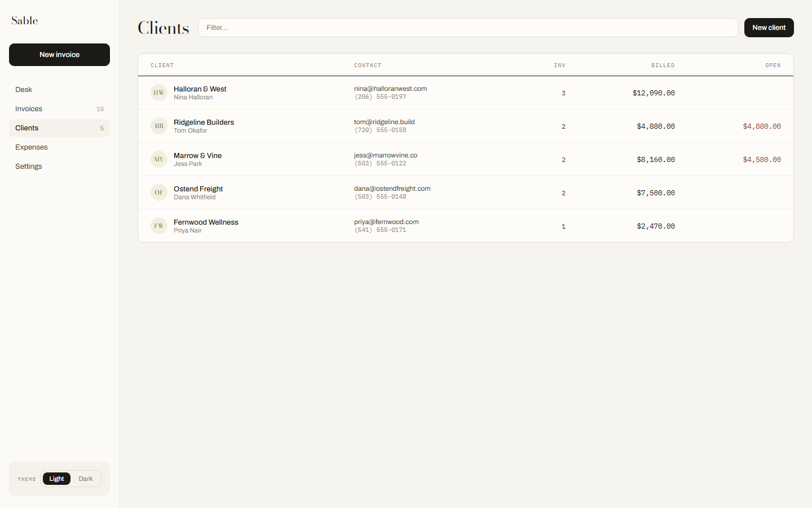
Task: Sort by the CLIENT column header
Action: coord(162,65)
